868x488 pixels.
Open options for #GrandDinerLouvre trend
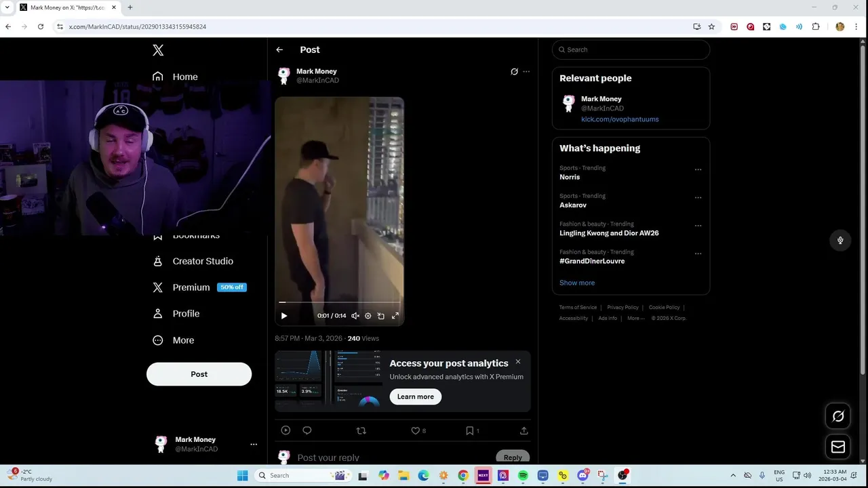pos(698,253)
